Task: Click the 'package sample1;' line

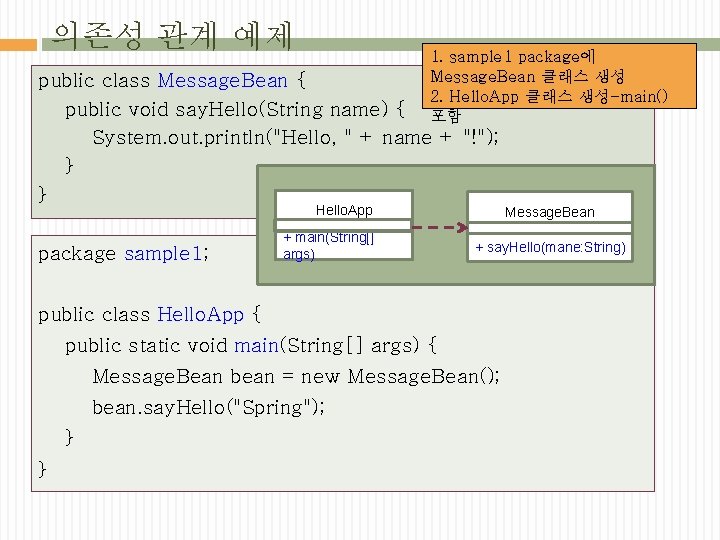Action: 123,254
